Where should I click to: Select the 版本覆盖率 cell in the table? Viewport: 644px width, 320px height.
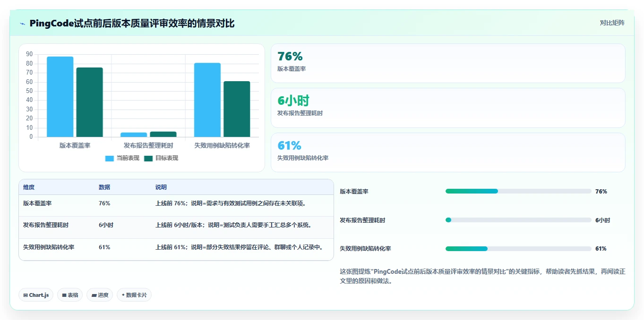click(37, 203)
